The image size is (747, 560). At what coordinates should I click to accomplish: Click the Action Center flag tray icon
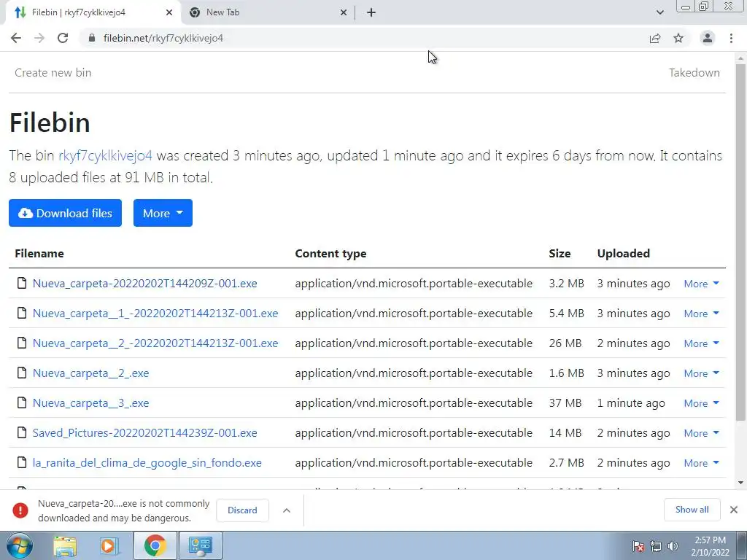pos(638,546)
